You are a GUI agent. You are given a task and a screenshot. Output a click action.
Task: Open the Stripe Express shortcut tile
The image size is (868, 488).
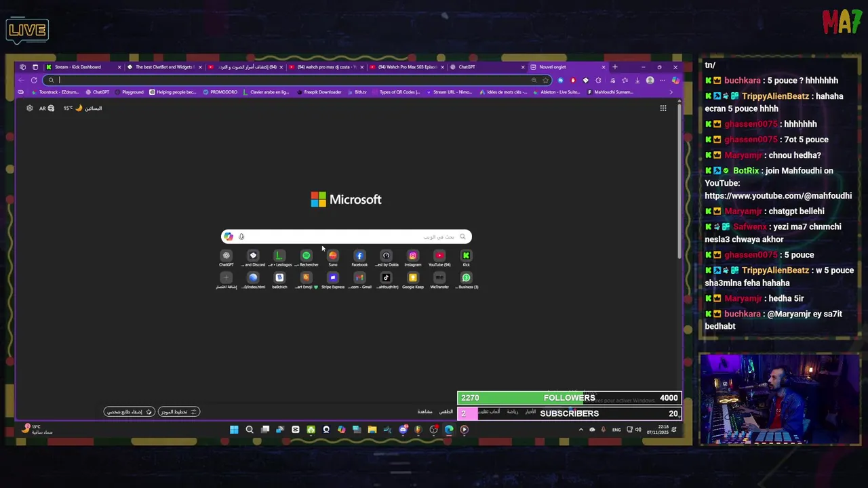[333, 279]
